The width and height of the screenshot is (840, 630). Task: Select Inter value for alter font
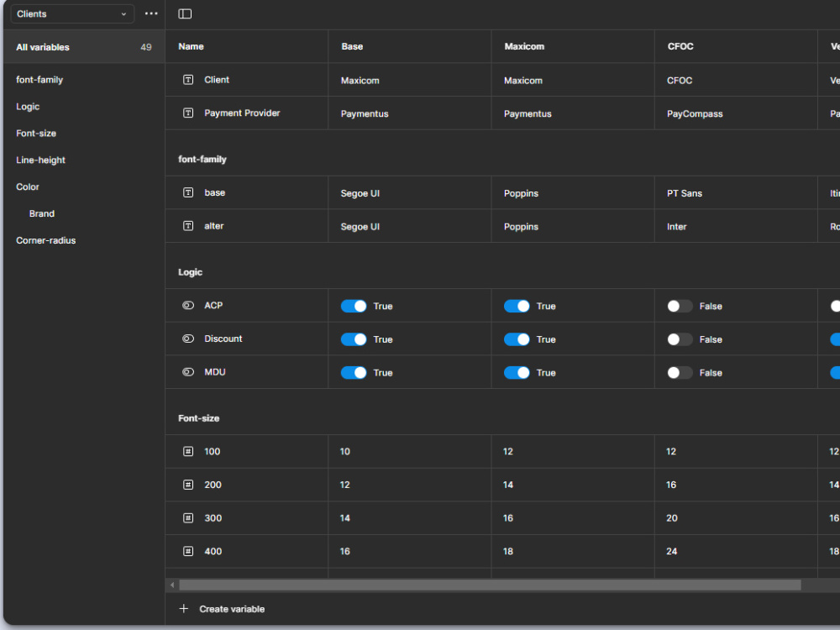click(x=676, y=227)
